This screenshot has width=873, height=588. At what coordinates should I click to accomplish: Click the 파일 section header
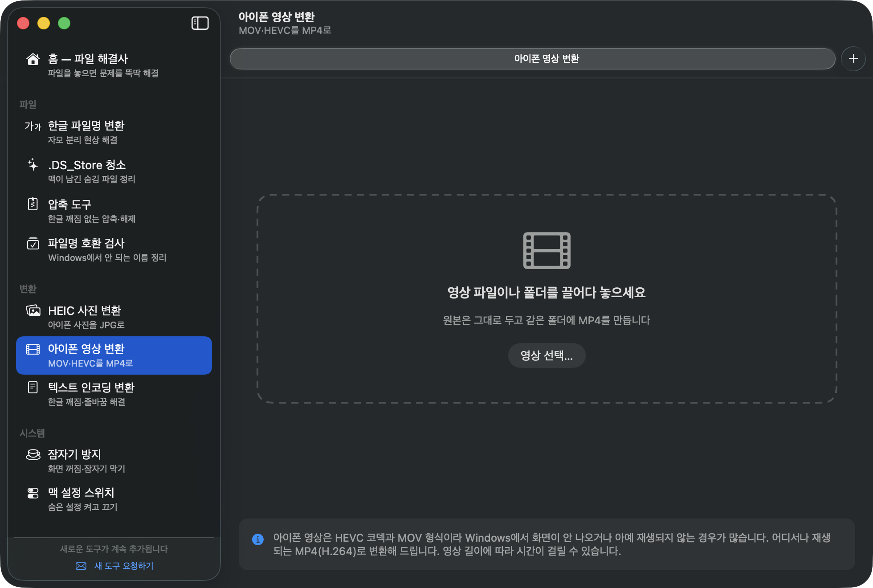[28, 104]
